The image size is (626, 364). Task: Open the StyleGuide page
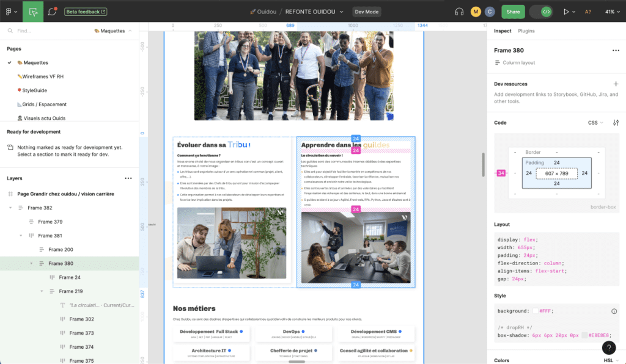click(34, 90)
